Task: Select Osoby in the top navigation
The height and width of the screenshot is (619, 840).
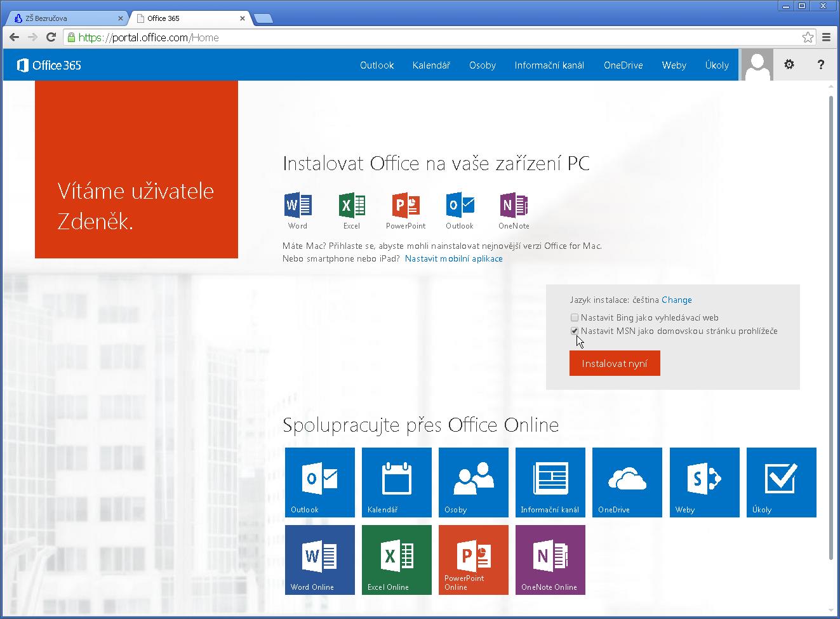Action: click(483, 65)
